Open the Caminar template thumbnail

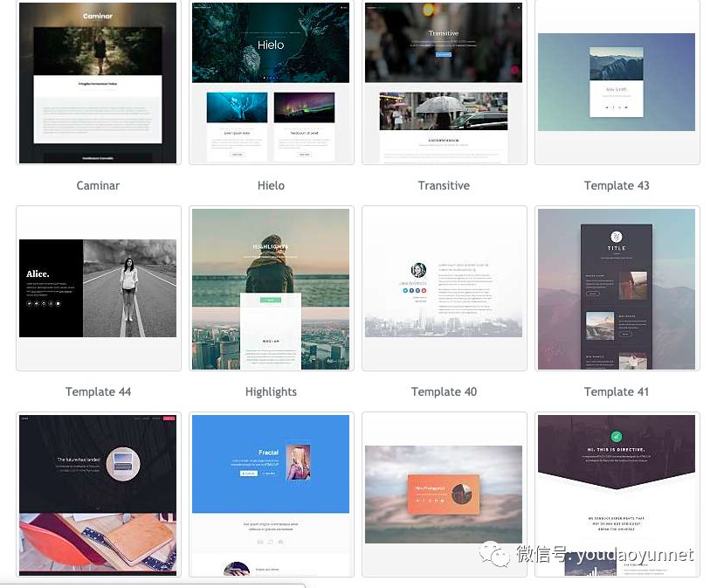99,82
